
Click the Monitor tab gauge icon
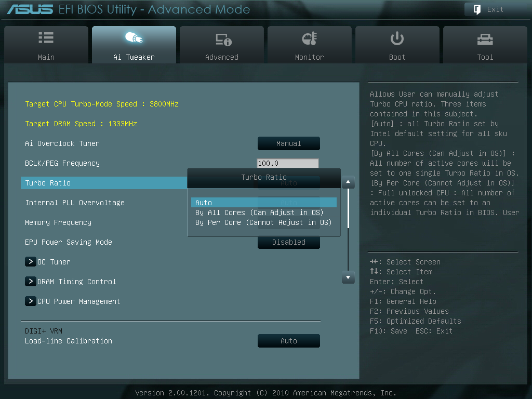(x=310, y=38)
